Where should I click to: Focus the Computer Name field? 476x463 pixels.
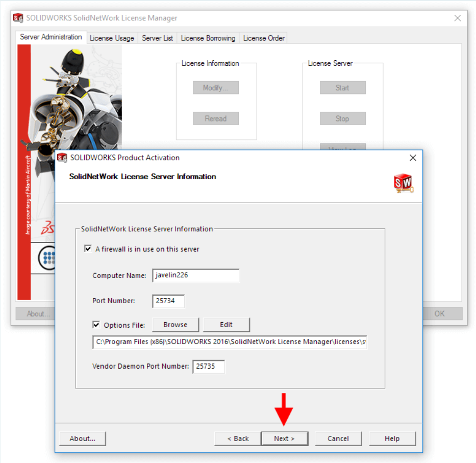click(196, 275)
